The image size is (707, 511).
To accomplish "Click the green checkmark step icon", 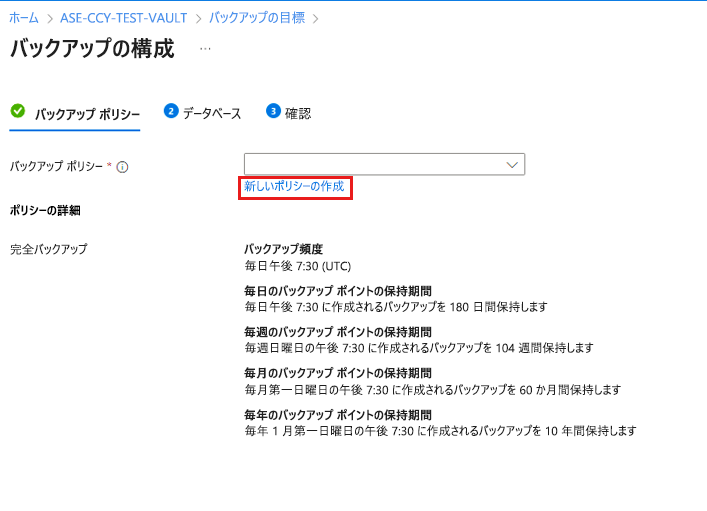I will [17, 111].
